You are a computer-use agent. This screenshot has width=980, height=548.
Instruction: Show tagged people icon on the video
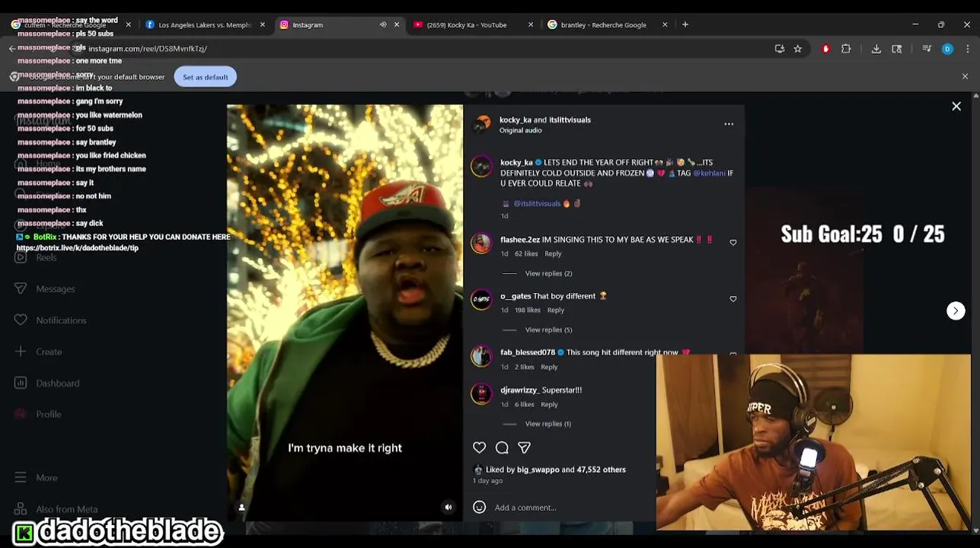point(241,507)
